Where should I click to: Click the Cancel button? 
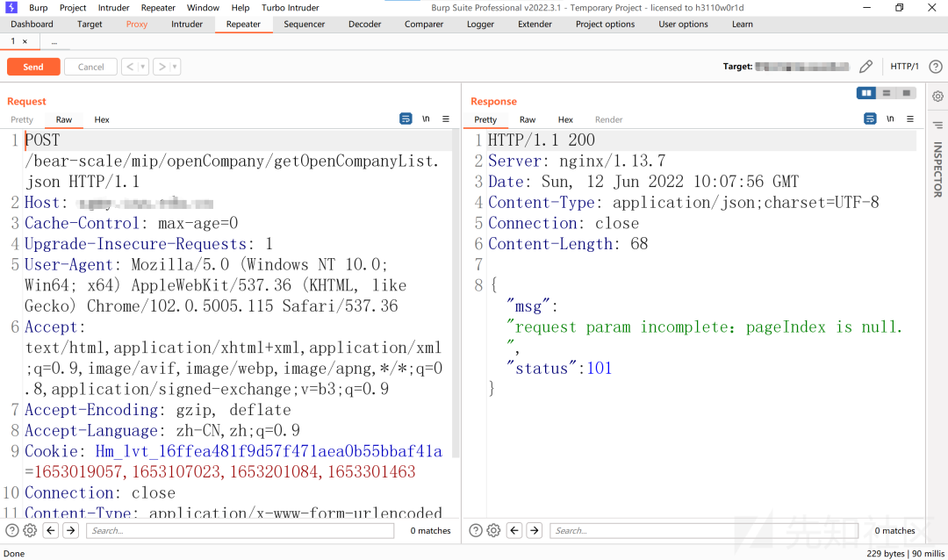coord(90,67)
